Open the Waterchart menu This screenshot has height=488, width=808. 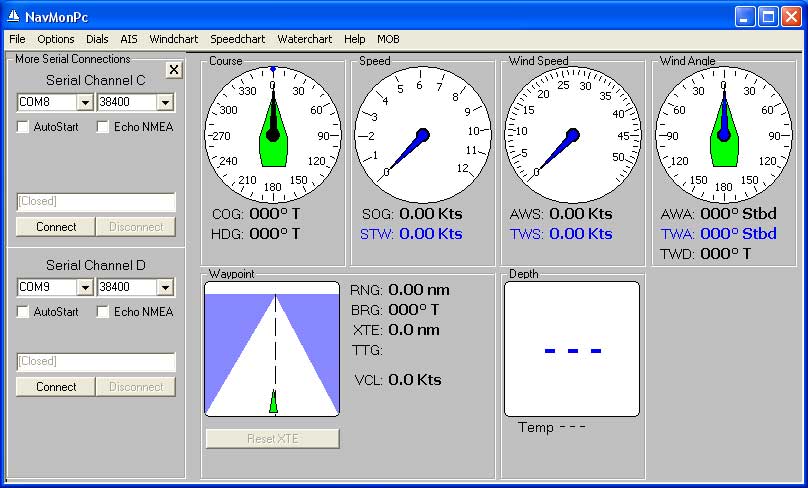305,39
